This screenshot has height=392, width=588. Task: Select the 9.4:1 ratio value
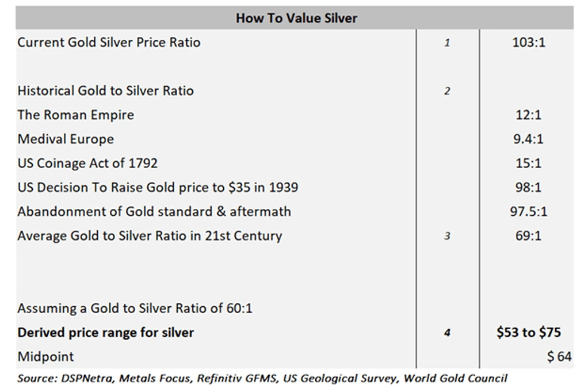pyautogui.click(x=528, y=139)
